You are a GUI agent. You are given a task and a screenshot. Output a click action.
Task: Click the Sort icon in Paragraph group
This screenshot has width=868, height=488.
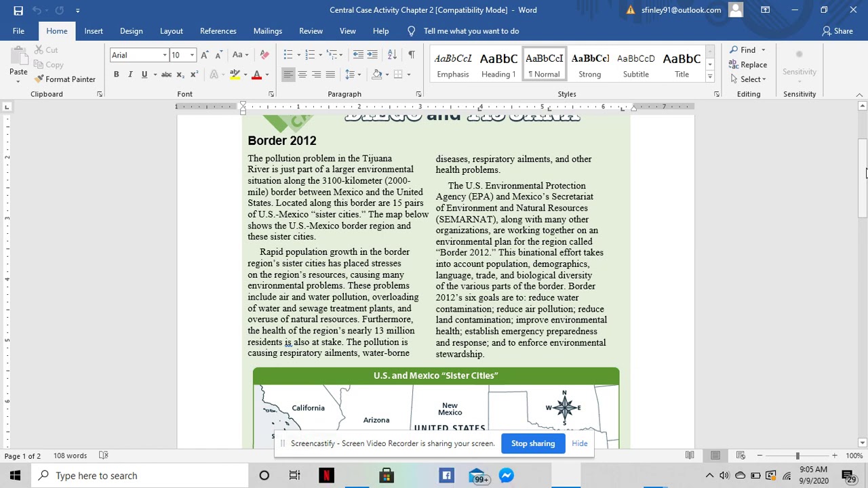tap(392, 55)
